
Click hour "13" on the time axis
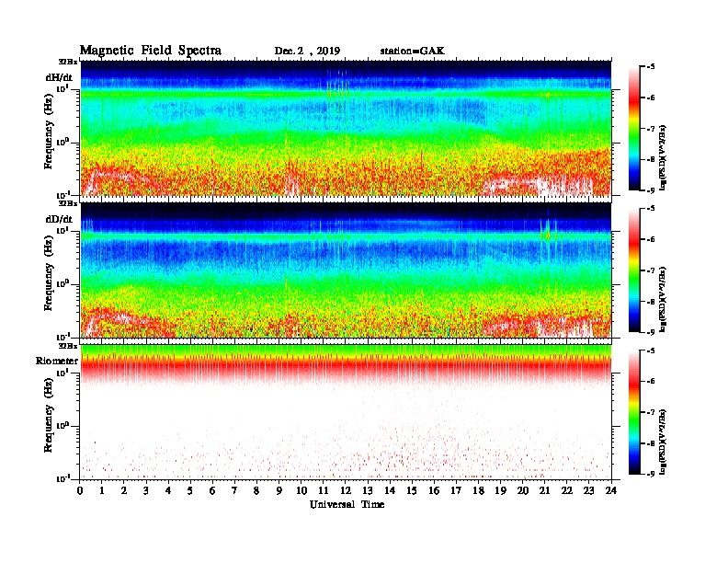[368, 491]
